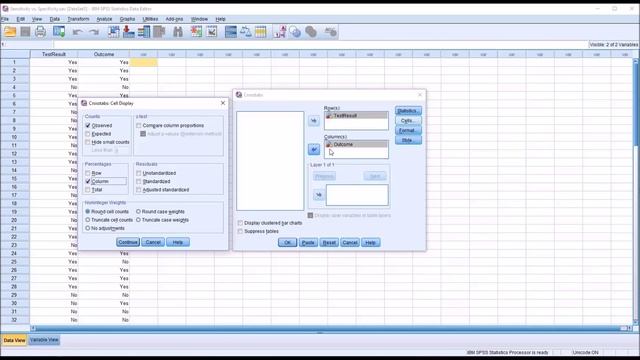This screenshot has height=360, width=640.
Task: Select No adjustments radio button
Action: coord(87,228)
